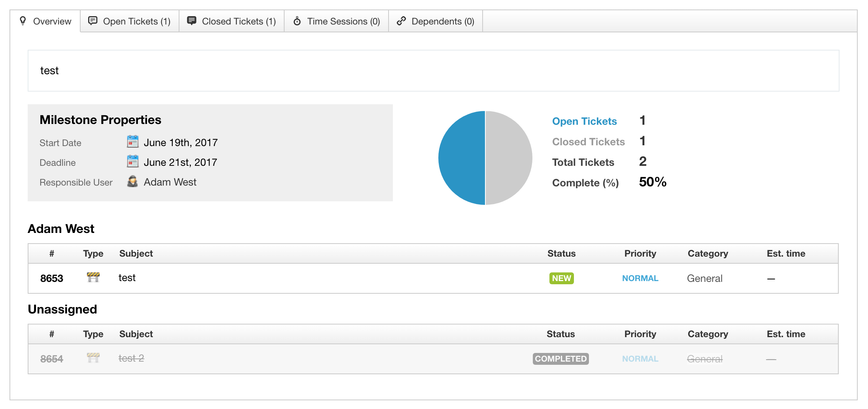This screenshot has height=409, width=868.
Task: Click the blue open slice of pie chart
Action: (x=461, y=158)
